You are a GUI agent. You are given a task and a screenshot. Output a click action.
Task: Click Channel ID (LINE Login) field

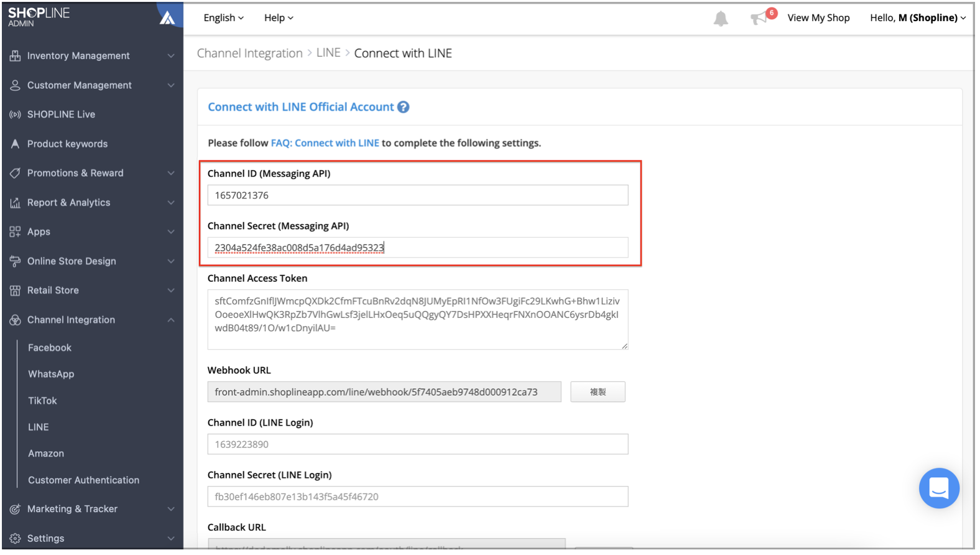point(418,444)
